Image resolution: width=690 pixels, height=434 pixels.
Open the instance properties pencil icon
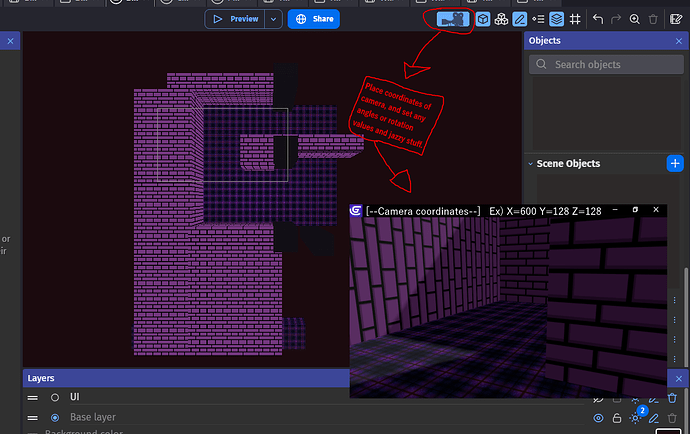pos(520,19)
